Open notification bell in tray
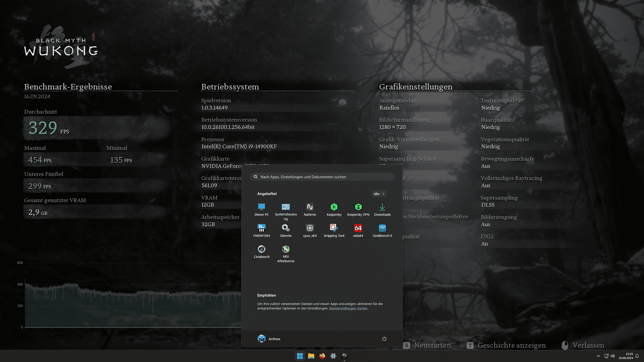Viewport: 644px width, 362px height. click(637, 356)
